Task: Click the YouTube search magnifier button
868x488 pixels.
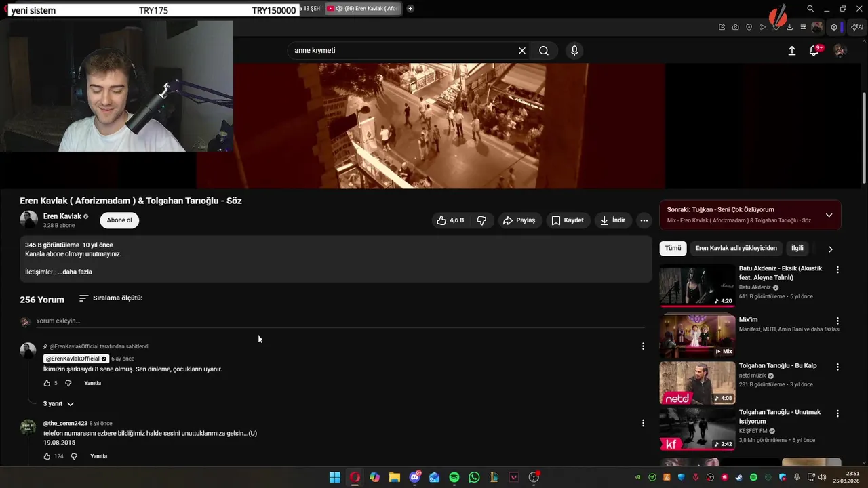Action: tap(544, 51)
